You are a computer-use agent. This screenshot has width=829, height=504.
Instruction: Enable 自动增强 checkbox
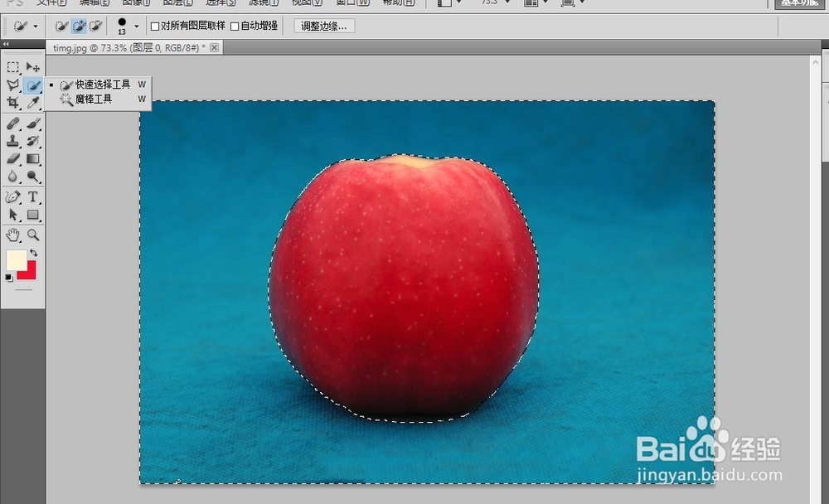pos(235,26)
